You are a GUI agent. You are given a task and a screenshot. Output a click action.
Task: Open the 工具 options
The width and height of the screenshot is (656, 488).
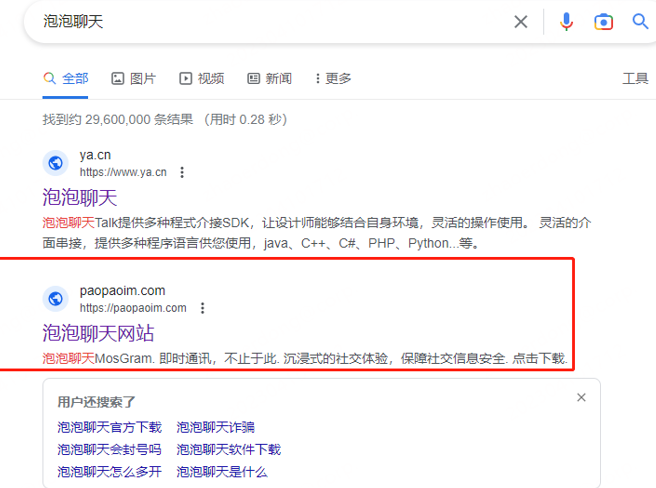click(635, 78)
